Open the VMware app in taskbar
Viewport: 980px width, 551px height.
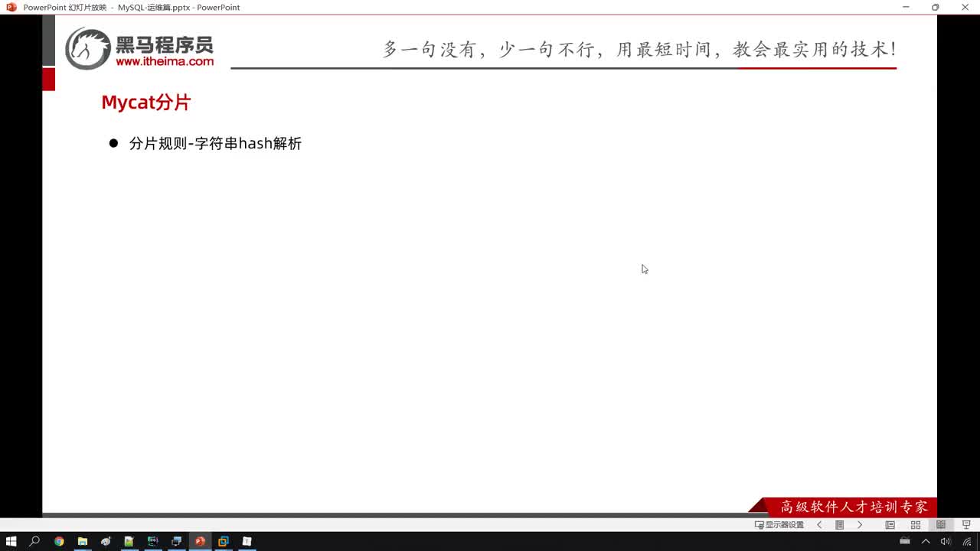[224, 541]
